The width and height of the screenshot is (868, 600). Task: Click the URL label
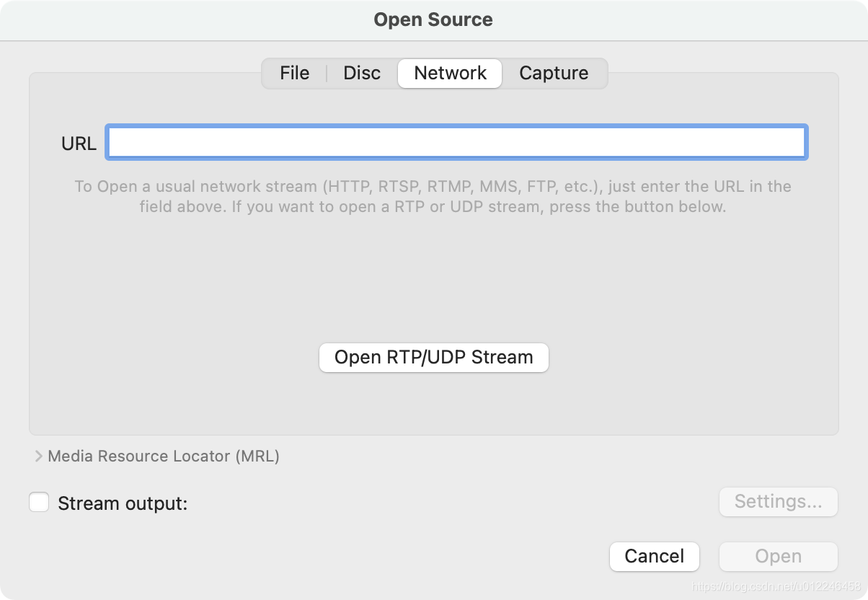click(79, 144)
